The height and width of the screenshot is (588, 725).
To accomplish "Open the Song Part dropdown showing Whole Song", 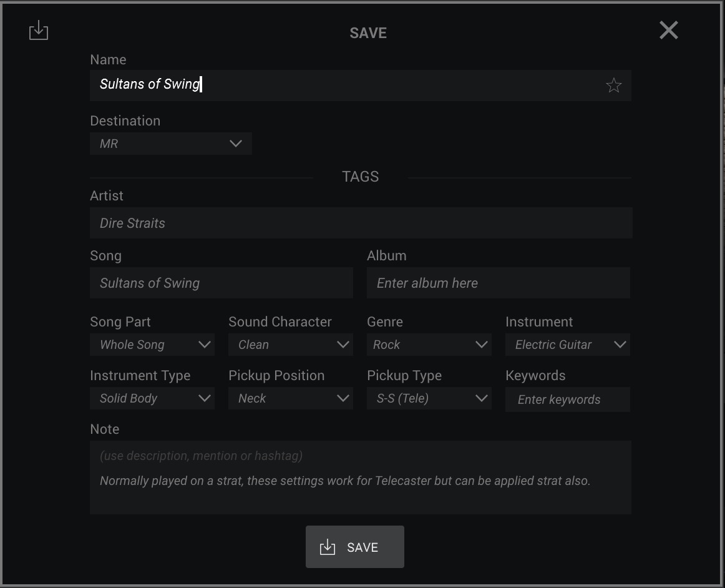I will pyautogui.click(x=152, y=345).
